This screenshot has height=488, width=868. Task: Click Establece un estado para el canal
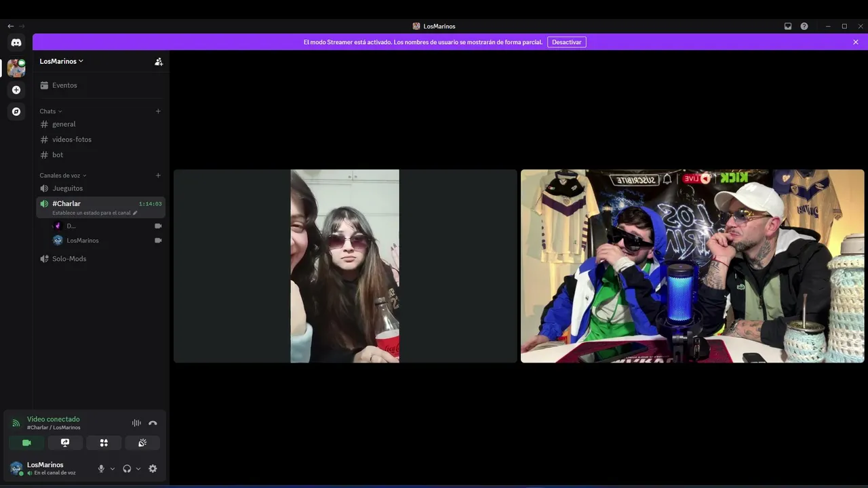[95, 213]
